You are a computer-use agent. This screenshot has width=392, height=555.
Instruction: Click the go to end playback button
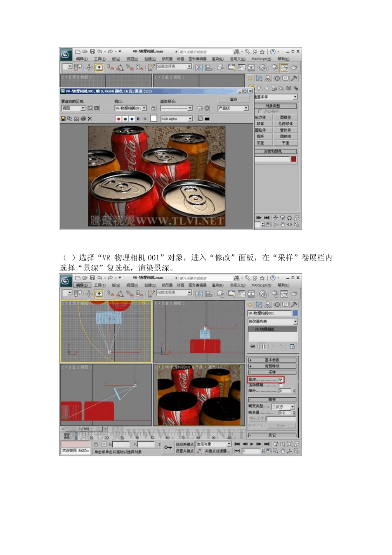[267, 444]
